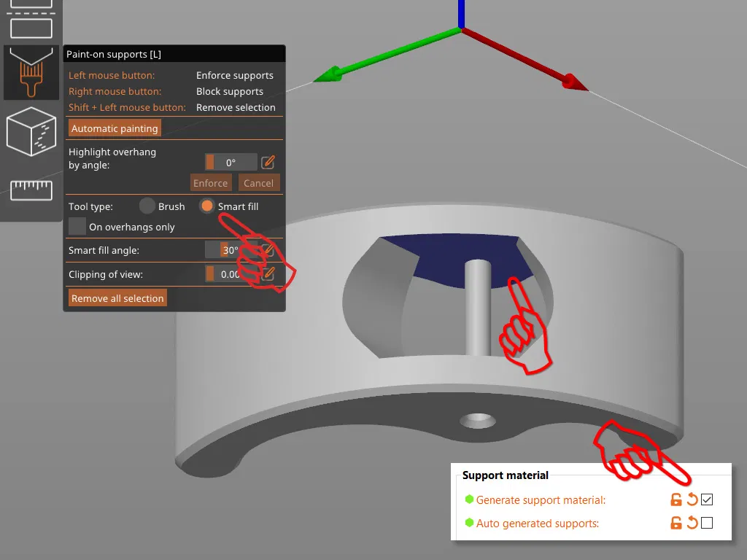Viewport: 747px width, 560px height.
Task: Unlock Auto generated supports setting
Action: [x=676, y=523]
